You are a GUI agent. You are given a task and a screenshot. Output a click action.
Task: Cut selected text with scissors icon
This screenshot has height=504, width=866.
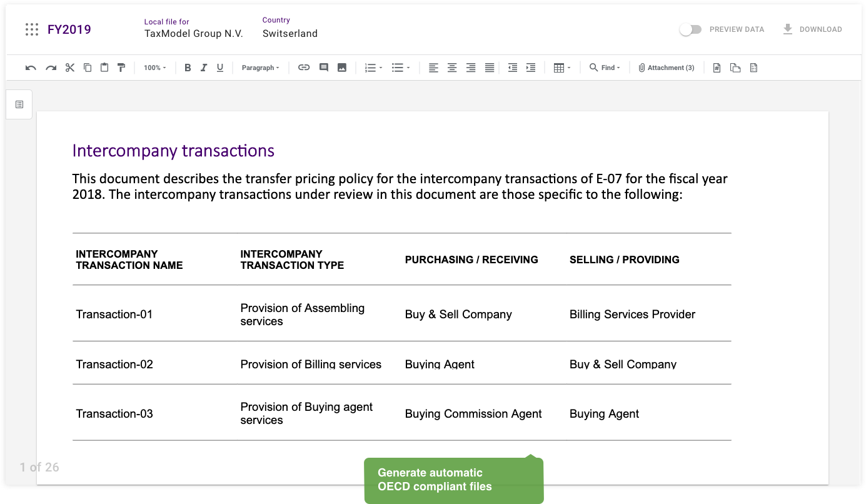(x=69, y=68)
